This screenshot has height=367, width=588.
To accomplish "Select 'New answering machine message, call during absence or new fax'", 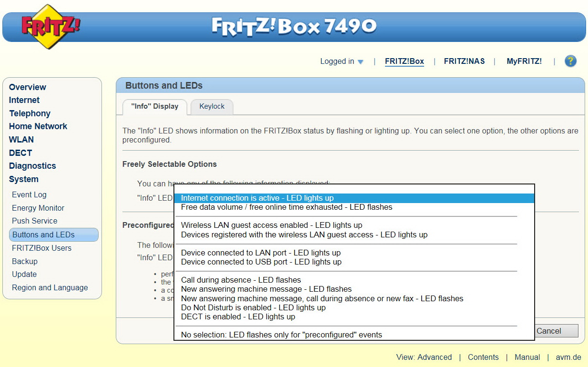I will 354,298.
